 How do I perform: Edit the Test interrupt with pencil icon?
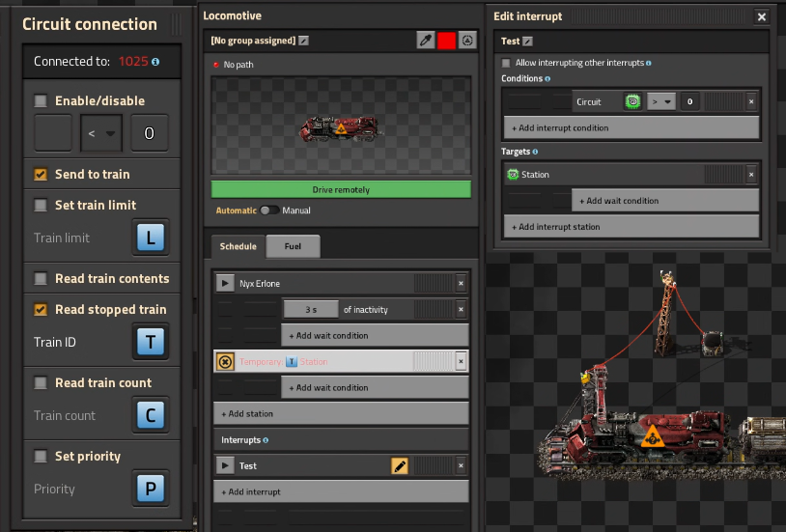point(400,465)
